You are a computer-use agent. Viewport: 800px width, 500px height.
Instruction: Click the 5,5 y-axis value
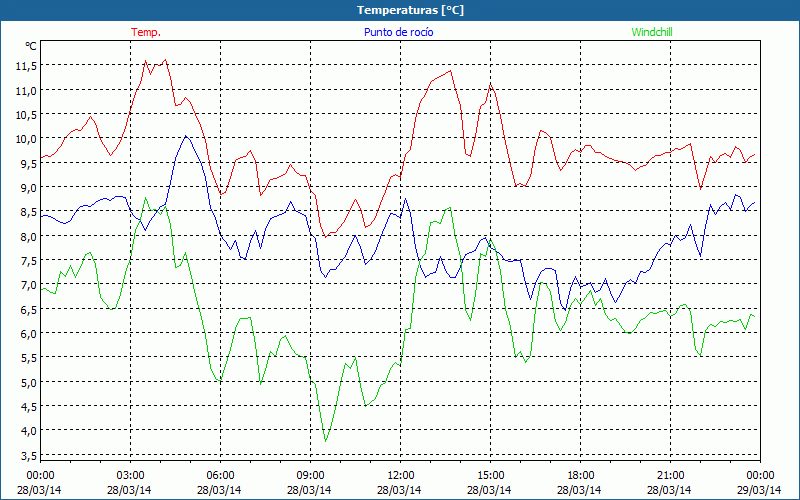(x=28, y=358)
